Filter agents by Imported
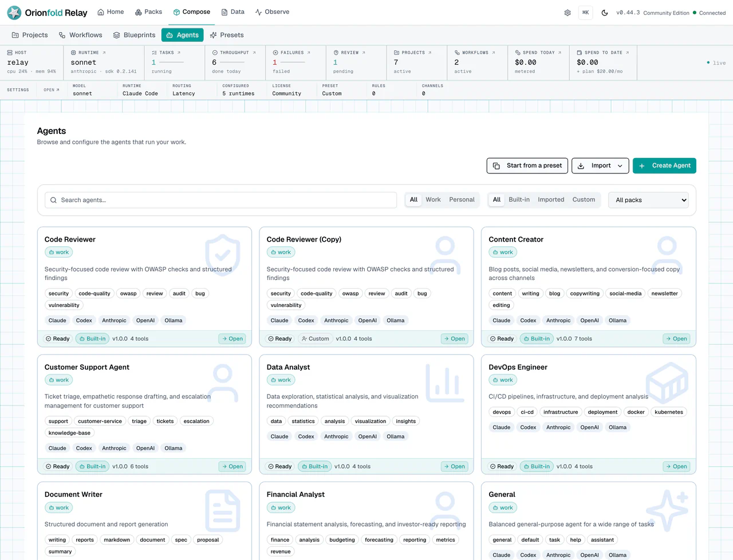Viewport: 733px width, 560px height. click(551, 200)
